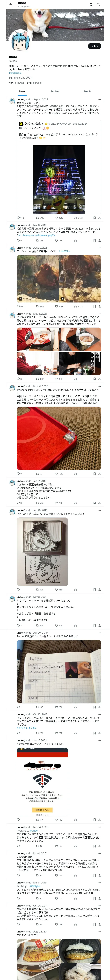Open more options on Nov 14, 2020 iPhone post
This screenshot has height=980, width=110.
(x=100, y=386)
